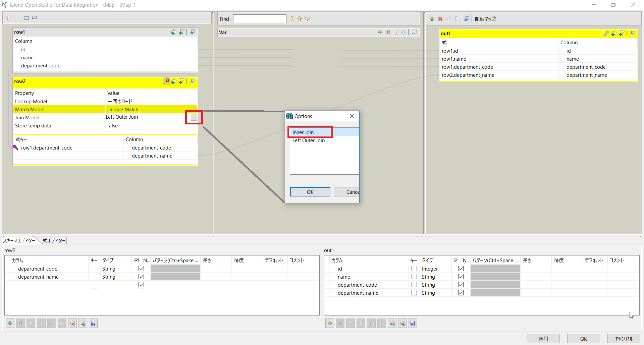Delete the selected output with the red X
The height and width of the screenshot is (345, 644).
tap(440, 19)
